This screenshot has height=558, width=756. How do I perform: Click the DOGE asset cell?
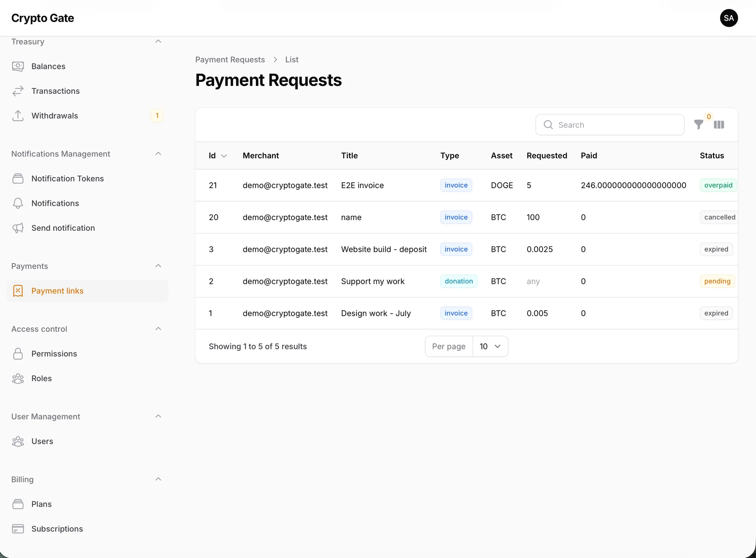502,185
